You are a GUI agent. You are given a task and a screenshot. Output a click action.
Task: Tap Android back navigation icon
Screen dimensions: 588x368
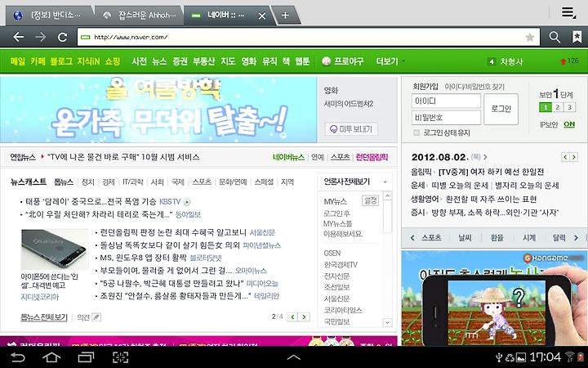pos(17,357)
